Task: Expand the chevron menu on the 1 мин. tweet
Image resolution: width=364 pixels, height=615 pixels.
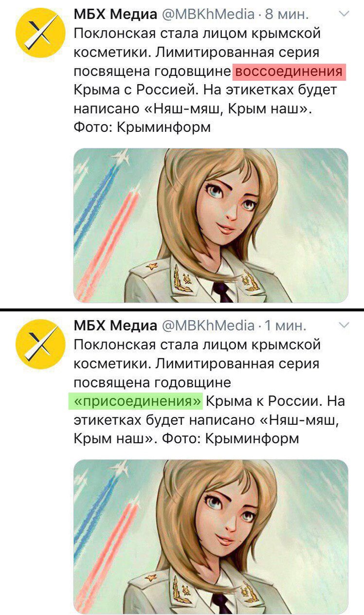Action: 344,325
